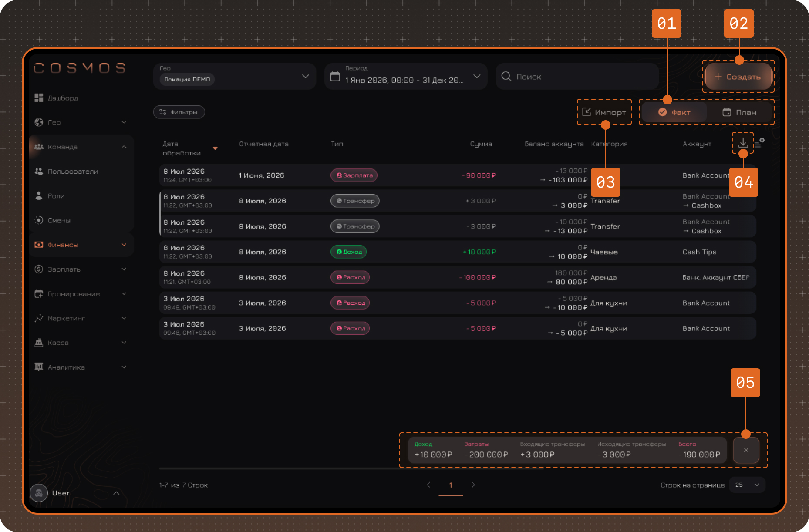Switch to Факт mode

(674, 112)
